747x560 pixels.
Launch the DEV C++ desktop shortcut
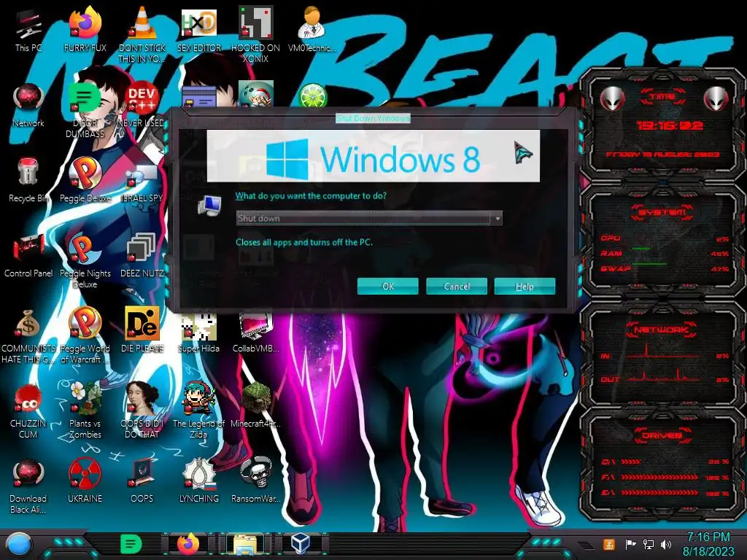point(142,105)
